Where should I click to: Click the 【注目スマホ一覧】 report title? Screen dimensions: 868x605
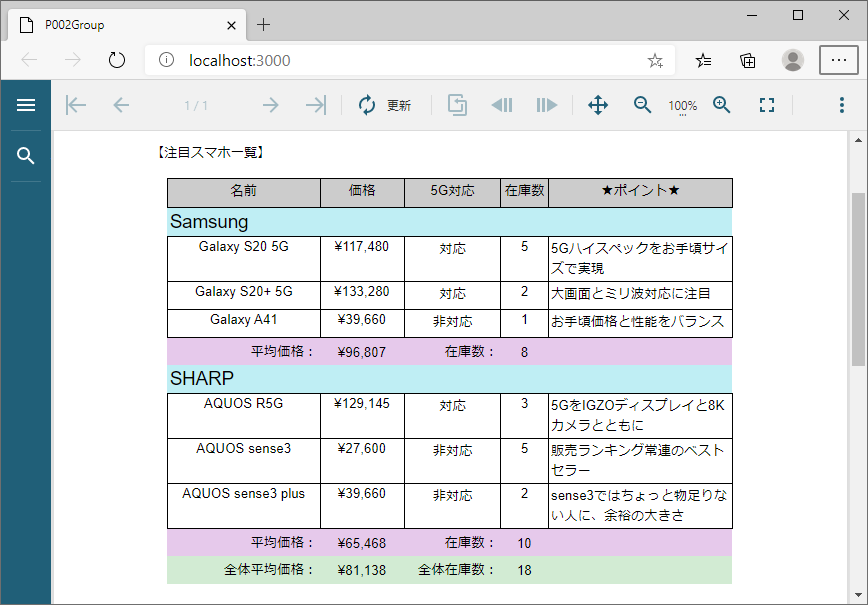pos(210,152)
